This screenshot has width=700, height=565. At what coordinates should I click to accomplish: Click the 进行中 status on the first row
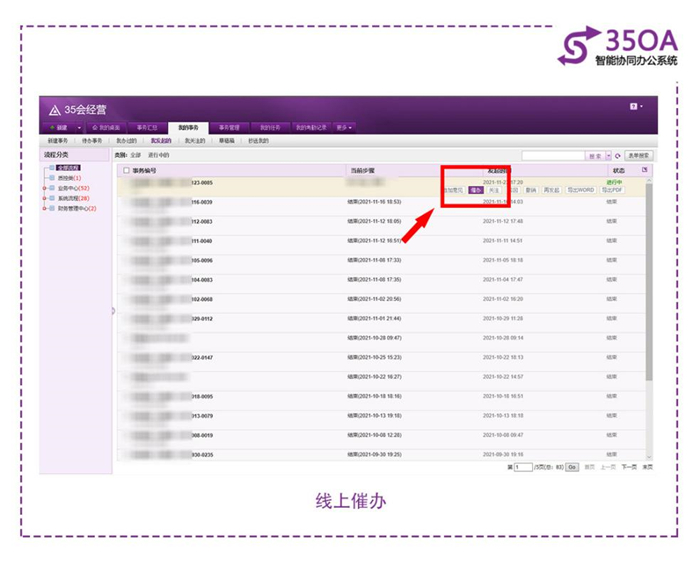point(614,183)
